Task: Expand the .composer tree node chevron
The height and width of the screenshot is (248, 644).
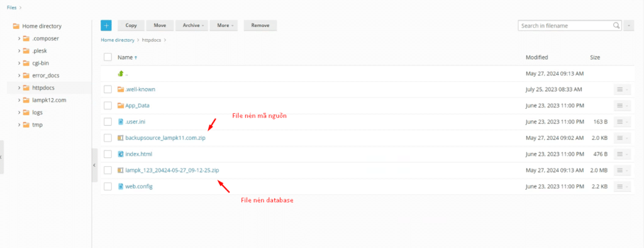Action: click(x=19, y=38)
